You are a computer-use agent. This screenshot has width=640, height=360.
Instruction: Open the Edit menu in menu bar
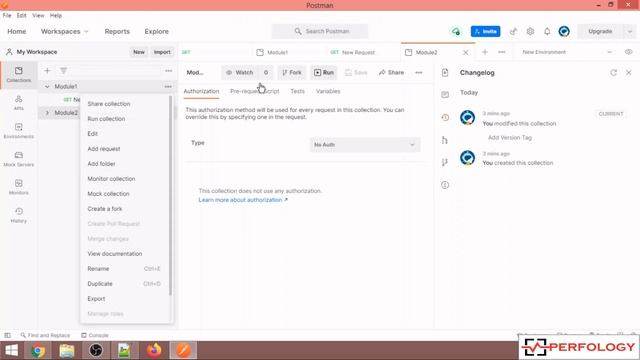point(22,16)
